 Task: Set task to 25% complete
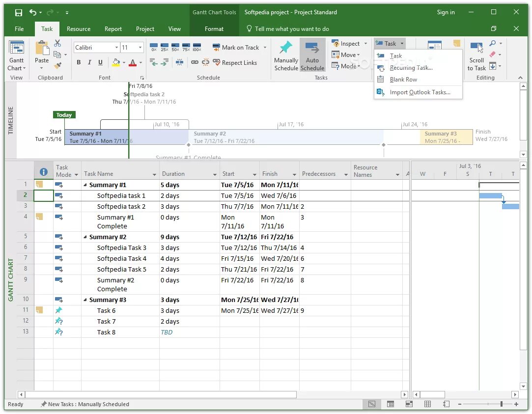point(165,47)
